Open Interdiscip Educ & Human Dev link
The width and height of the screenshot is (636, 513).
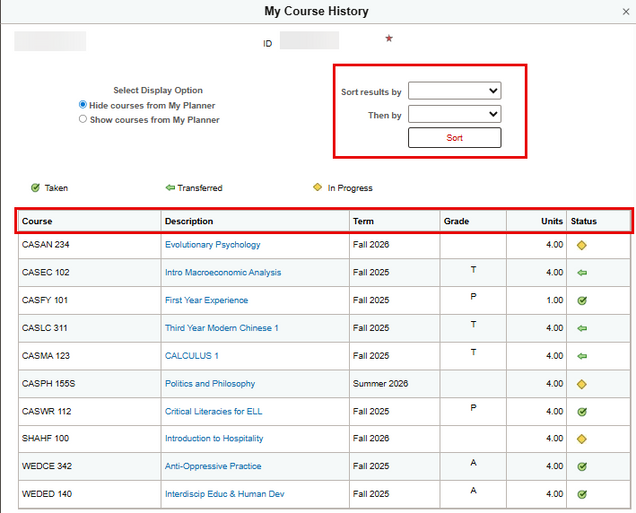[x=224, y=494]
